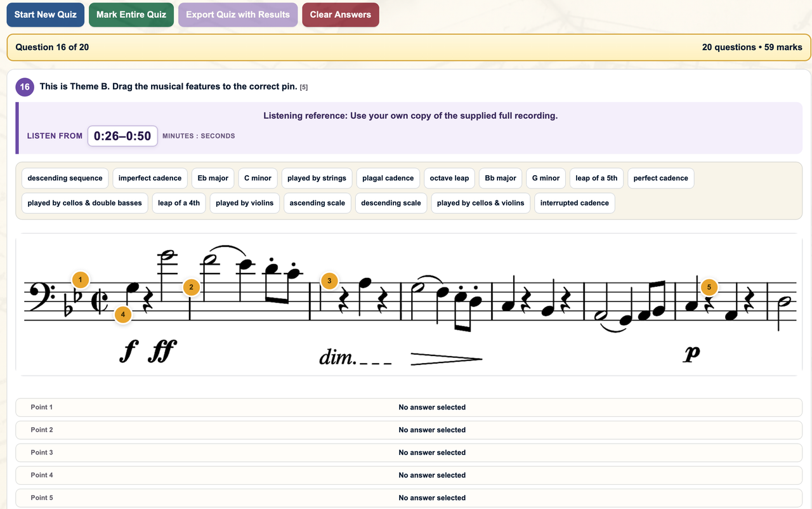
Task: Click the Theme B question prompt text
Action: [x=168, y=86]
